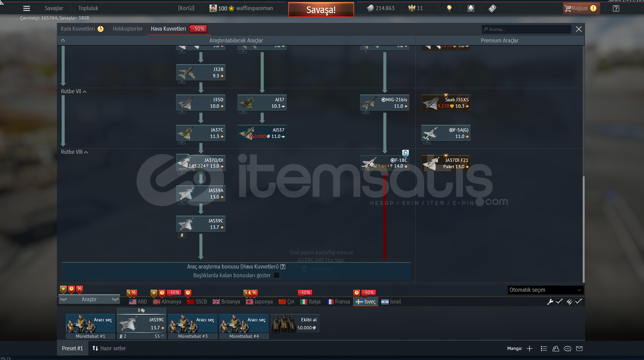Click Aracı seç for Mürettebat #4
Image resolution: width=644 pixels, height=360 pixels.
coord(244,324)
